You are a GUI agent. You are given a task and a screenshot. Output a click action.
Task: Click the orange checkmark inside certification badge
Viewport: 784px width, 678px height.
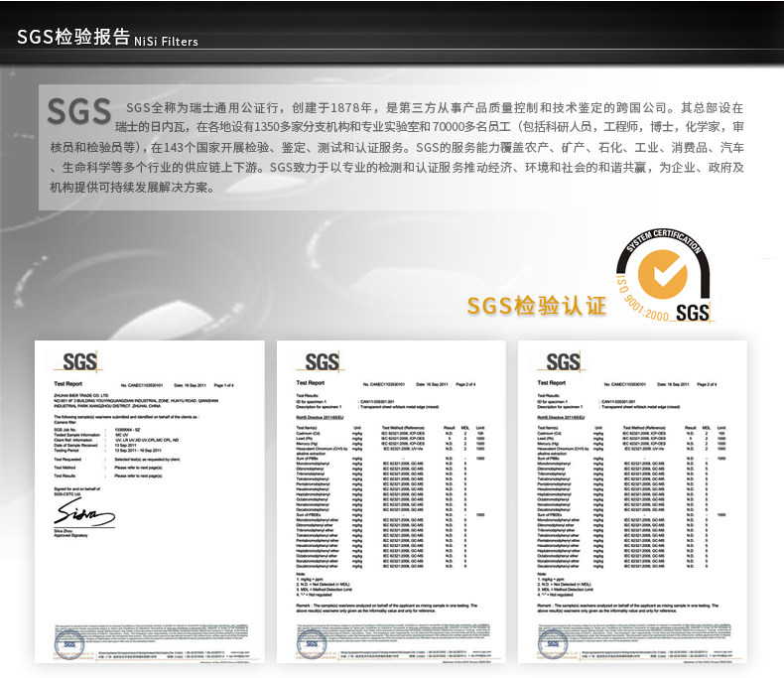[663, 274]
